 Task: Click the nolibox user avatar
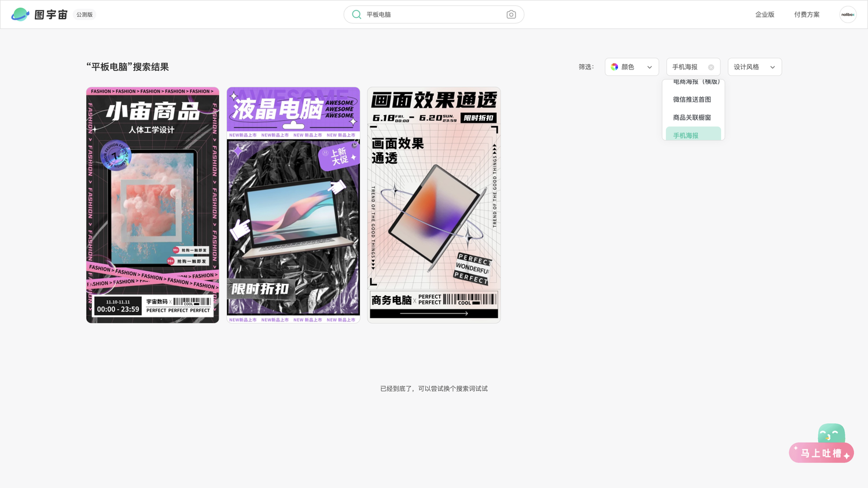pyautogui.click(x=848, y=14)
